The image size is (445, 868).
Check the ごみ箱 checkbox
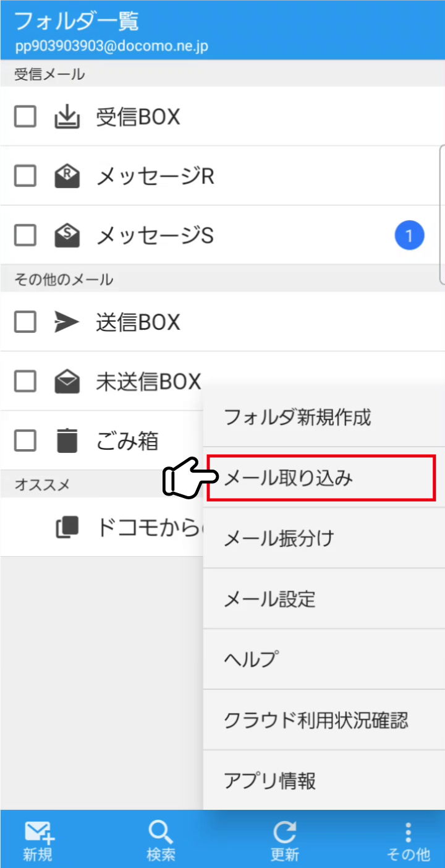(x=25, y=440)
